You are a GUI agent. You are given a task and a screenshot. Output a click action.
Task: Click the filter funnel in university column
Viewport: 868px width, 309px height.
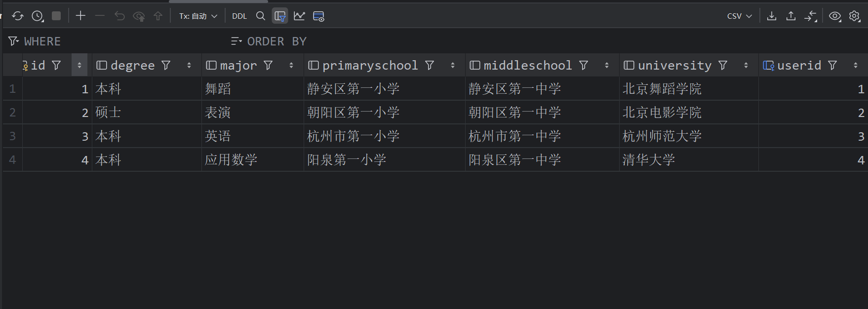point(723,65)
